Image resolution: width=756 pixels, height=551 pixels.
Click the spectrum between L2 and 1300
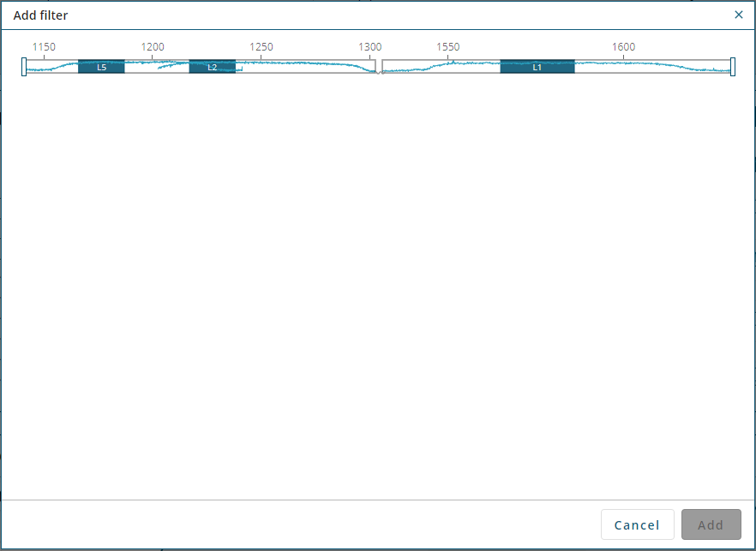tap(304, 67)
